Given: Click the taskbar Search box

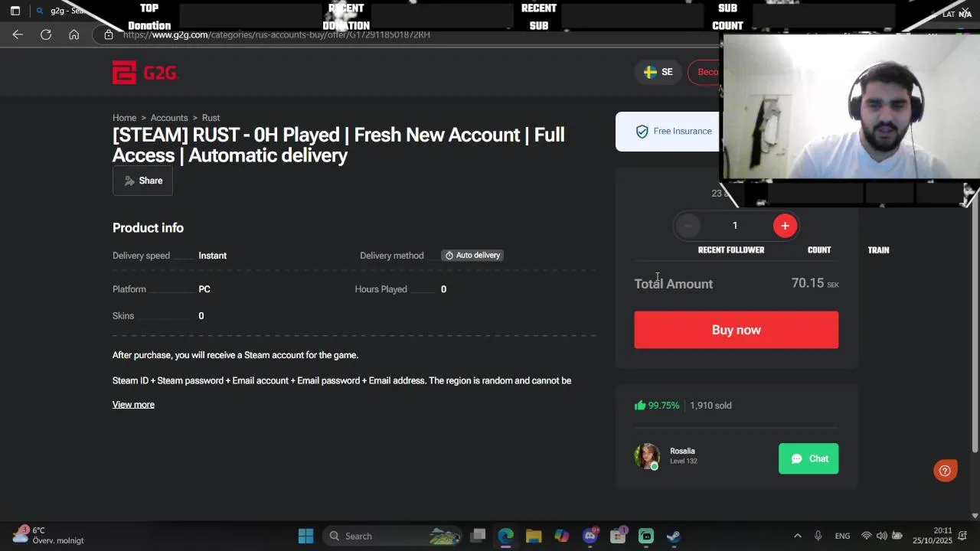Looking at the screenshot, I should [x=394, y=536].
